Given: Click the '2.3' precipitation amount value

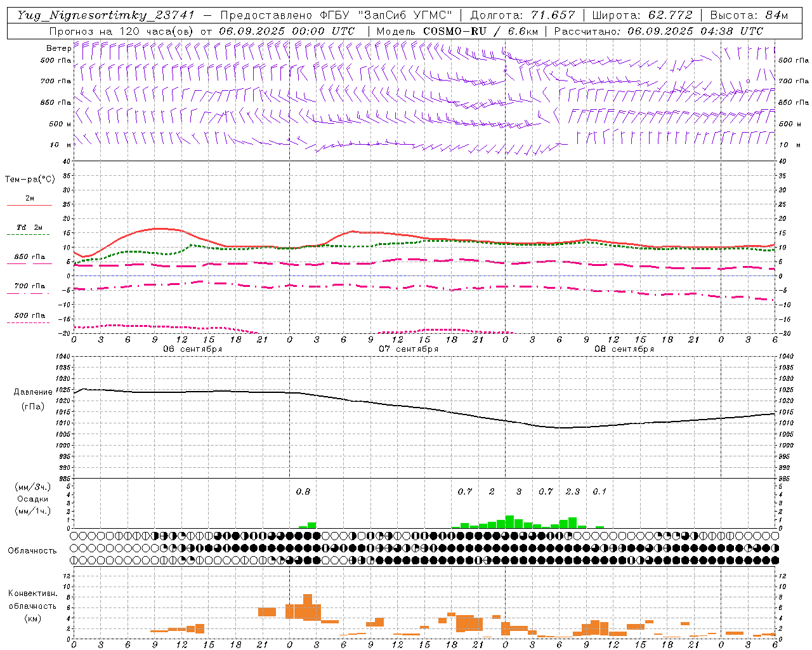Looking at the screenshot, I should 573,491.
